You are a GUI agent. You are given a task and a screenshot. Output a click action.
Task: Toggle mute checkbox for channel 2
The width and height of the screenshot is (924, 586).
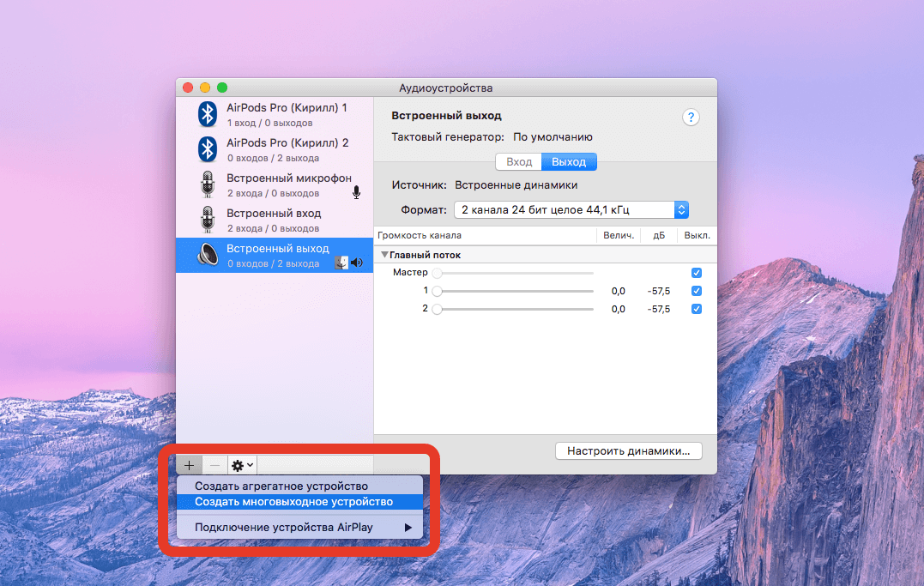696,309
